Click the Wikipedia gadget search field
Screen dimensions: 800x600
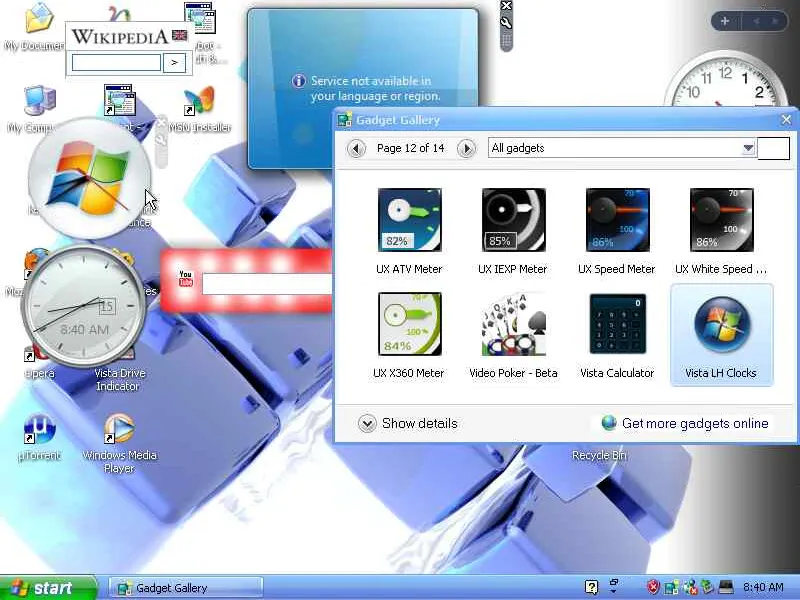116,63
